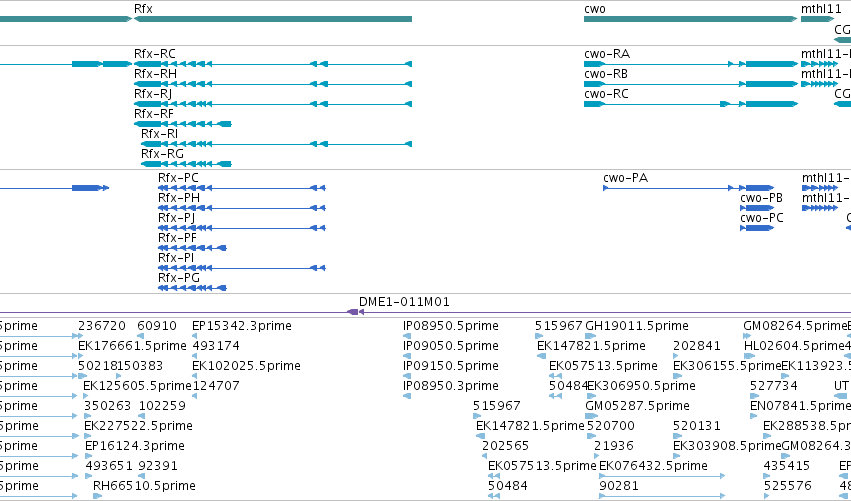Select the Rfx-RH transcript label

tap(155, 74)
